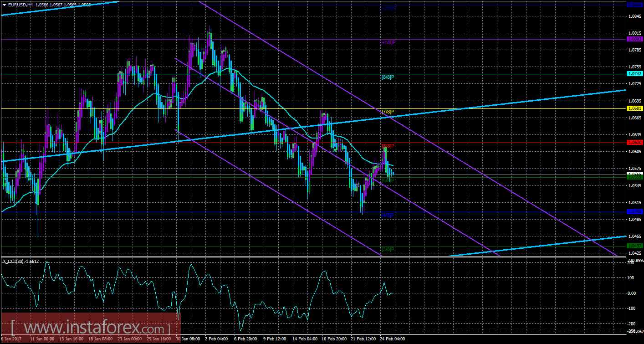Select the [8/8]P Murrey level label
The image size is (644, 344).
coord(388,77)
